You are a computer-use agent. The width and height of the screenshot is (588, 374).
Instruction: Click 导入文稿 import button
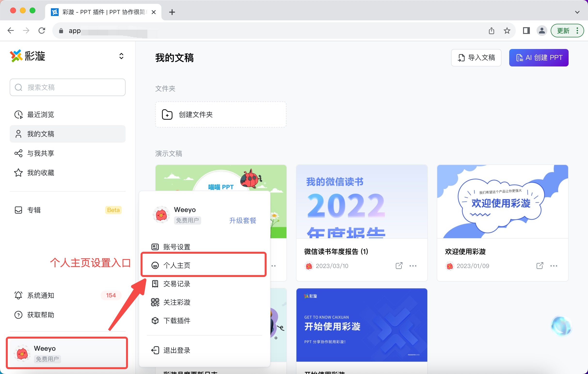point(476,58)
